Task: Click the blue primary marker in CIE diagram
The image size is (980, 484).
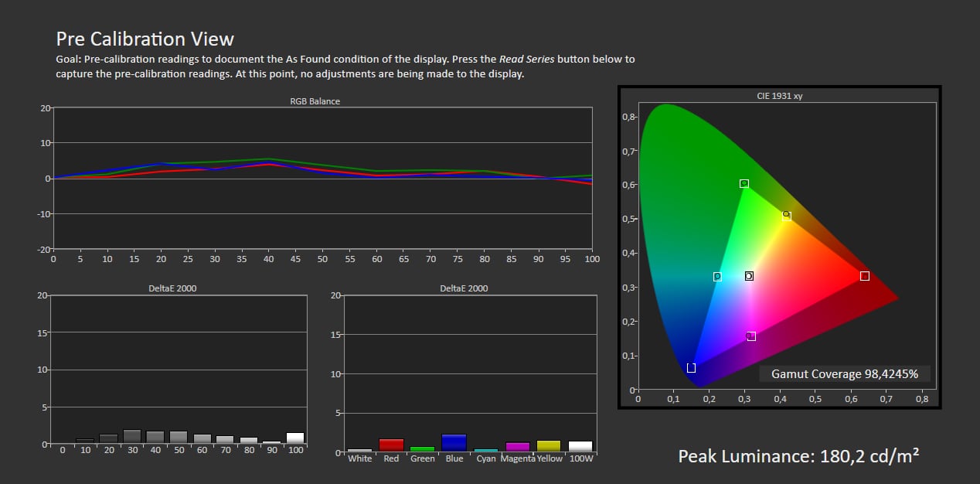Action: pos(691,368)
